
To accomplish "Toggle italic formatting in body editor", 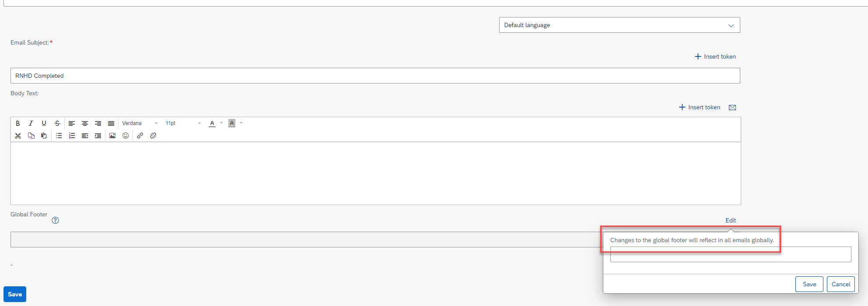I will [31, 123].
